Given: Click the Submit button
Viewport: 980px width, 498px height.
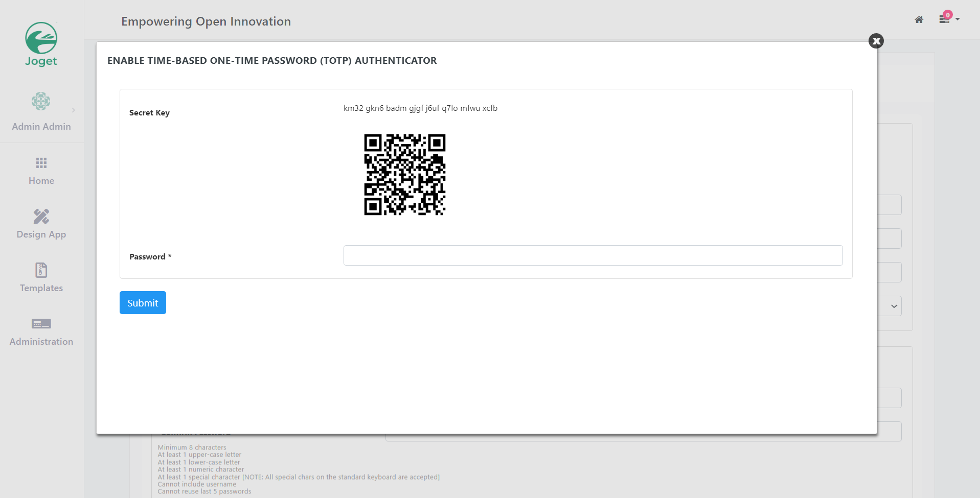Looking at the screenshot, I should tap(143, 303).
